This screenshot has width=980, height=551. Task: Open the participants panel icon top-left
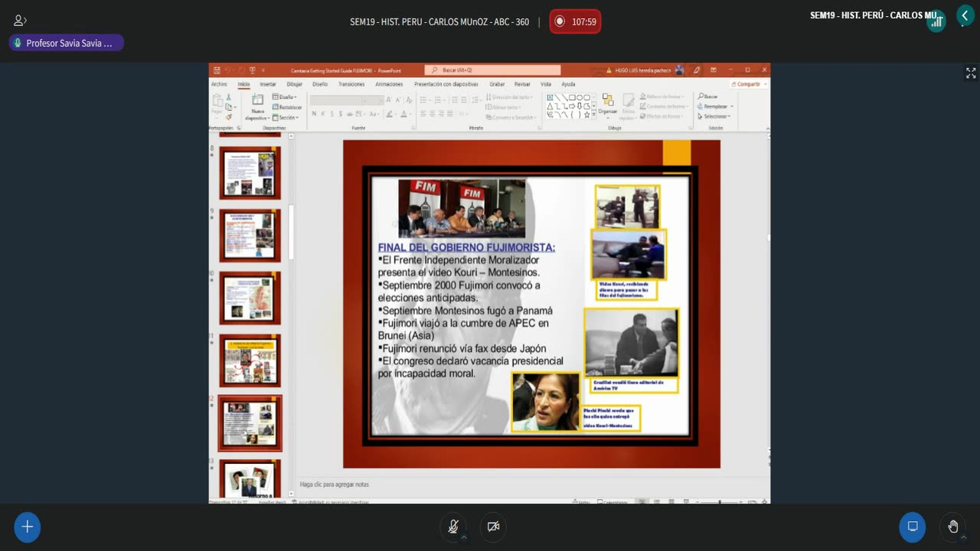click(20, 21)
